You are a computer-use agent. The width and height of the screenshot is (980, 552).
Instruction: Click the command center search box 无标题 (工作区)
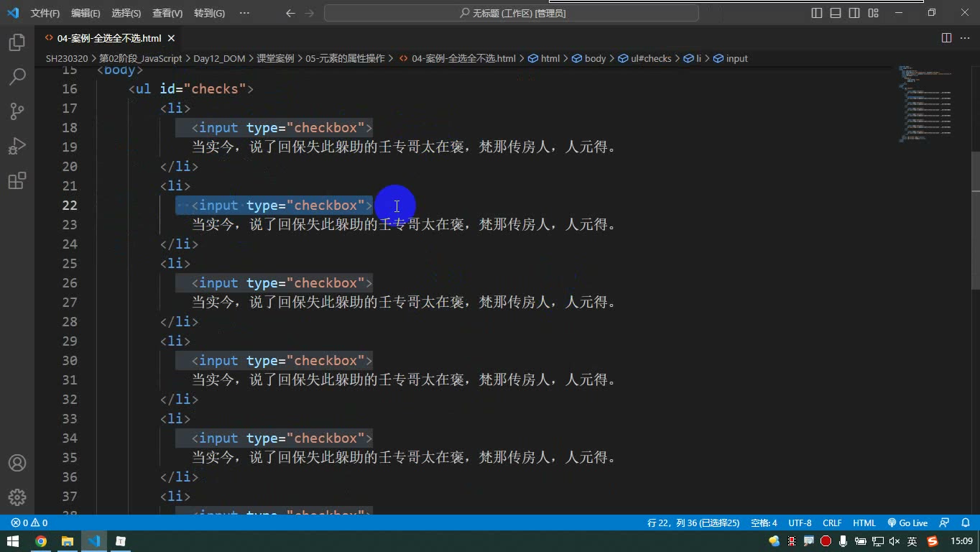point(512,13)
